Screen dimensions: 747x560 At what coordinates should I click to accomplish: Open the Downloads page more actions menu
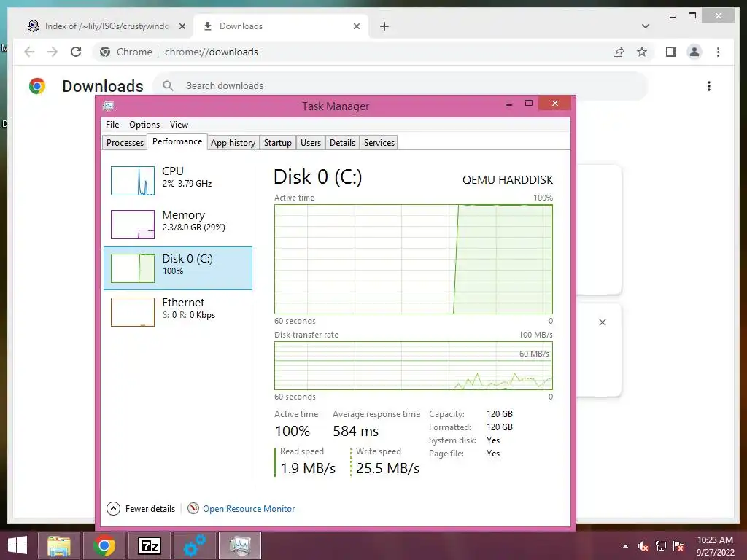tap(709, 86)
